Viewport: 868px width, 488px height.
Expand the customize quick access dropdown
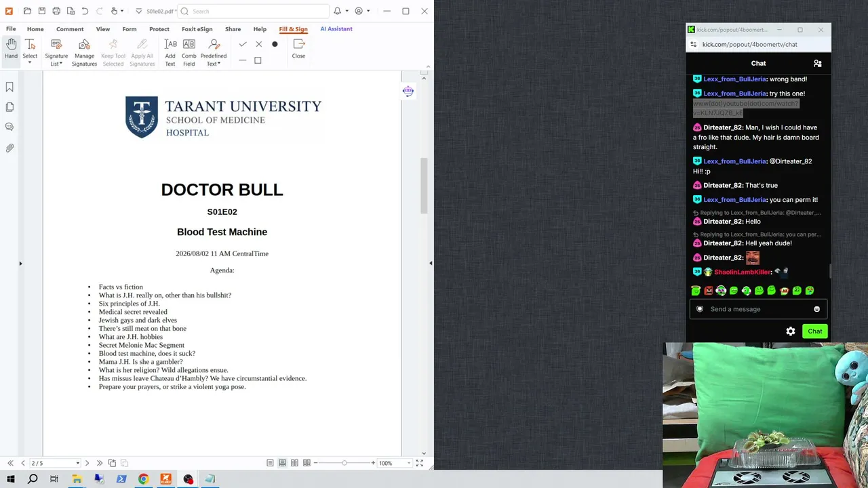pos(138,11)
